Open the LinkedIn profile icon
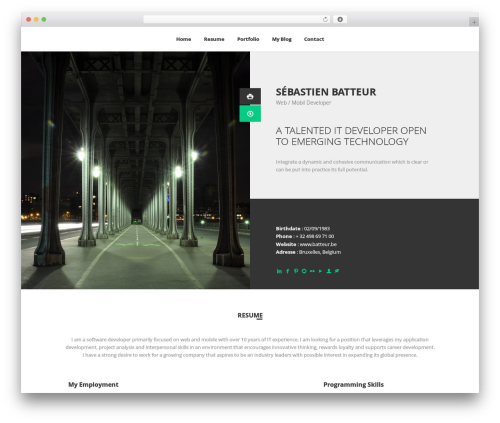Screen dimensions: 500x423 pos(279,271)
